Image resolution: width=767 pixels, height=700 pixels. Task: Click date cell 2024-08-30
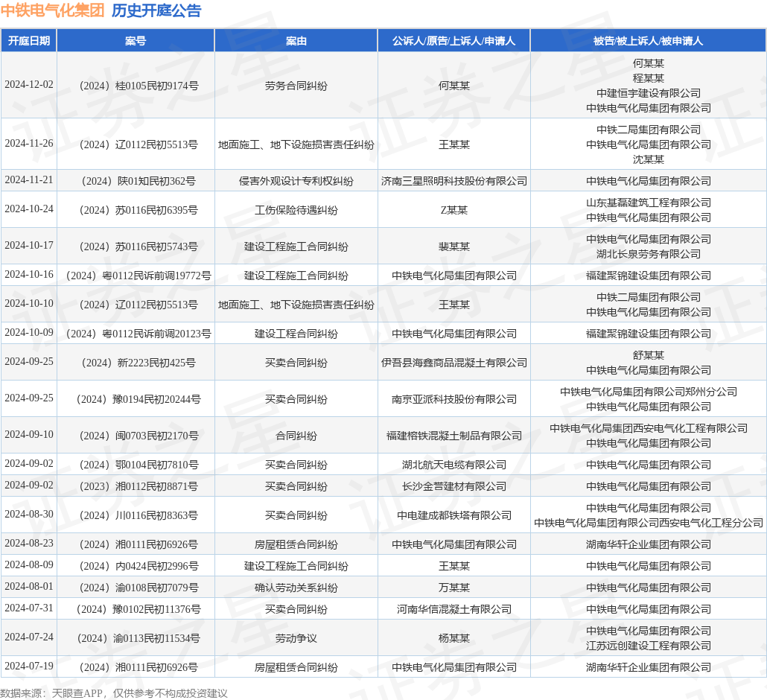(x=29, y=514)
